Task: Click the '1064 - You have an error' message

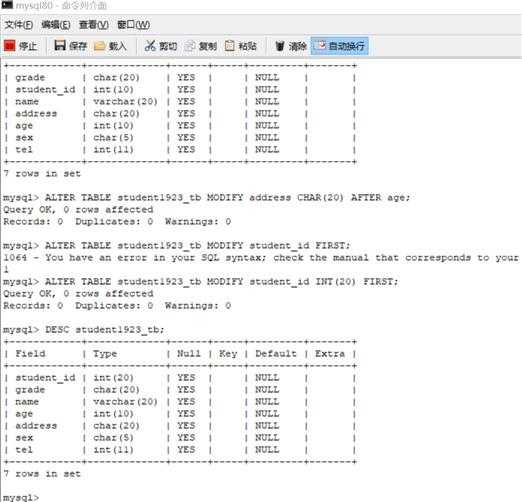Action: pos(261,257)
